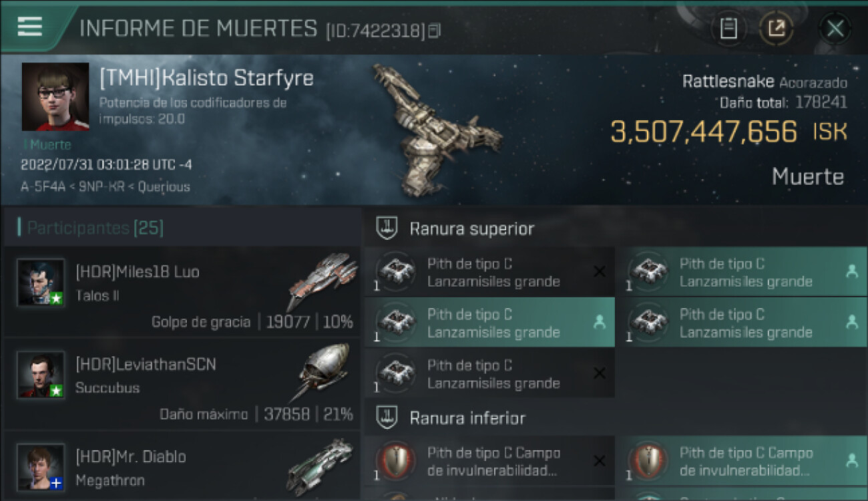
Task: Select first destroyed Lanzamisiles grande module
Action: point(489,273)
